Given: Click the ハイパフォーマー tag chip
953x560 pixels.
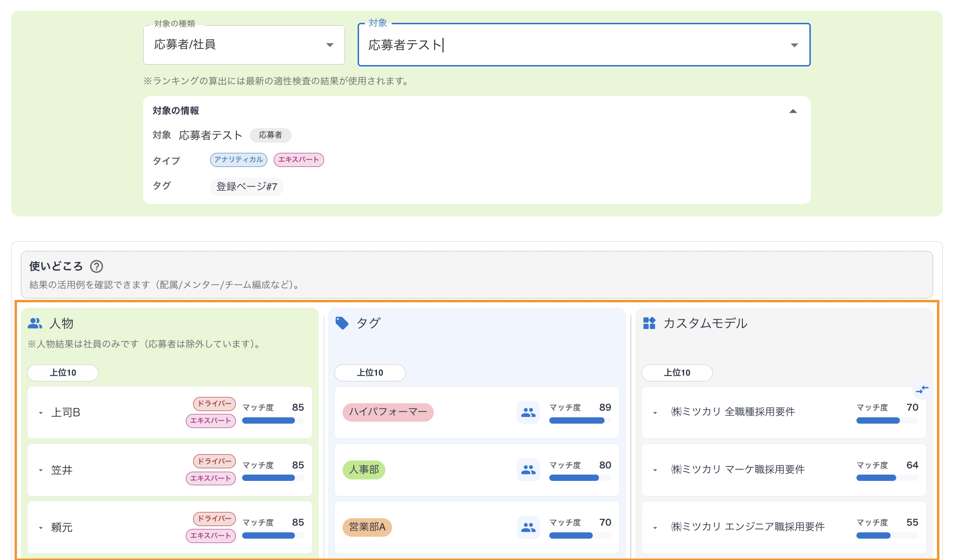Looking at the screenshot, I should (x=388, y=412).
